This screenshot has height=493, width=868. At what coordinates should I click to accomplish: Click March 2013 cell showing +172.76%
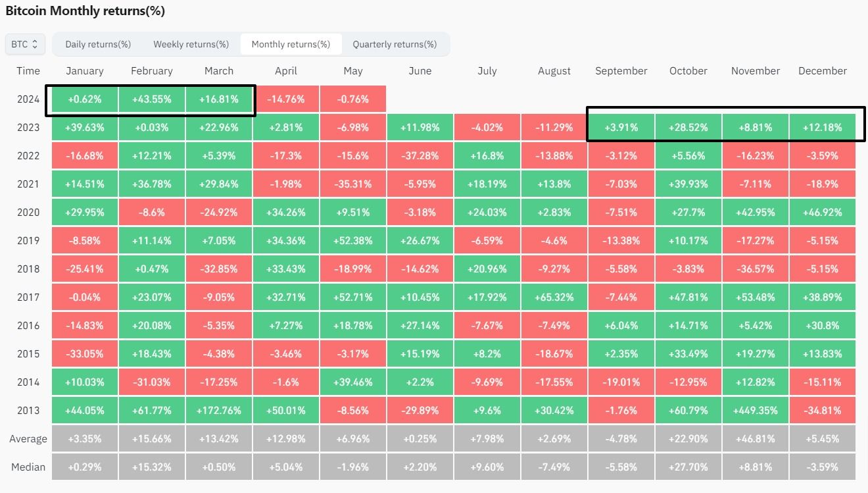[219, 410]
